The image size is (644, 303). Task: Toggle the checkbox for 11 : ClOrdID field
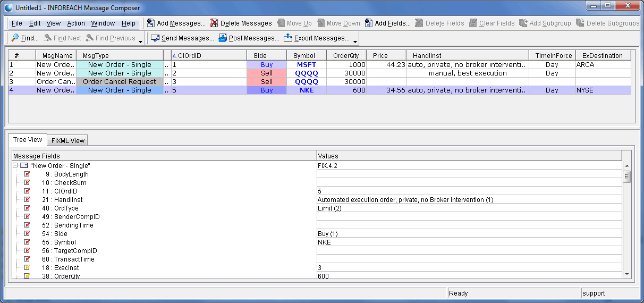pos(27,191)
